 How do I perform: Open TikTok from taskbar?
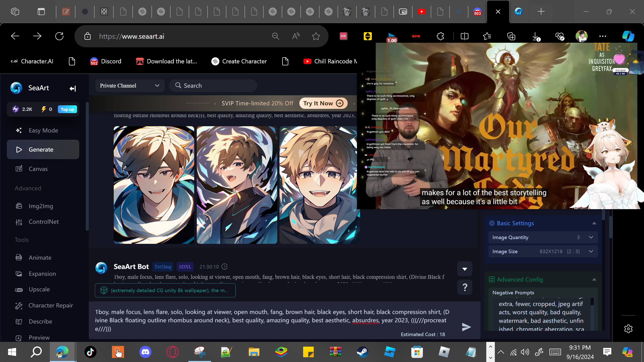tap(91, 352)
